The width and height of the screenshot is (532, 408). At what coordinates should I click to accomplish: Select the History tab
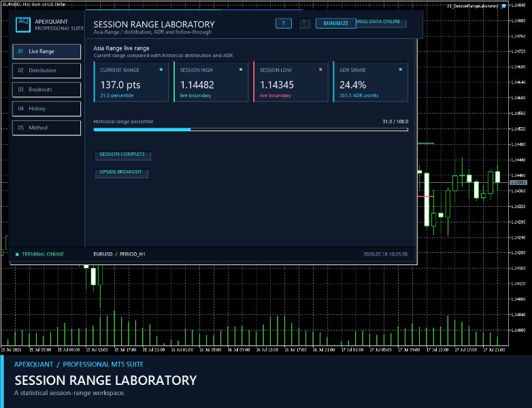[x=46, y=109]
